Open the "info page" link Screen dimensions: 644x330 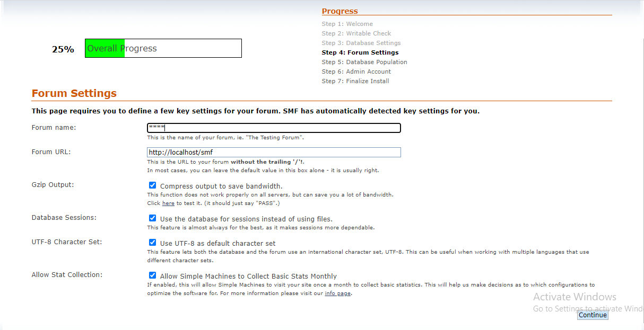[x=337, y=293]
